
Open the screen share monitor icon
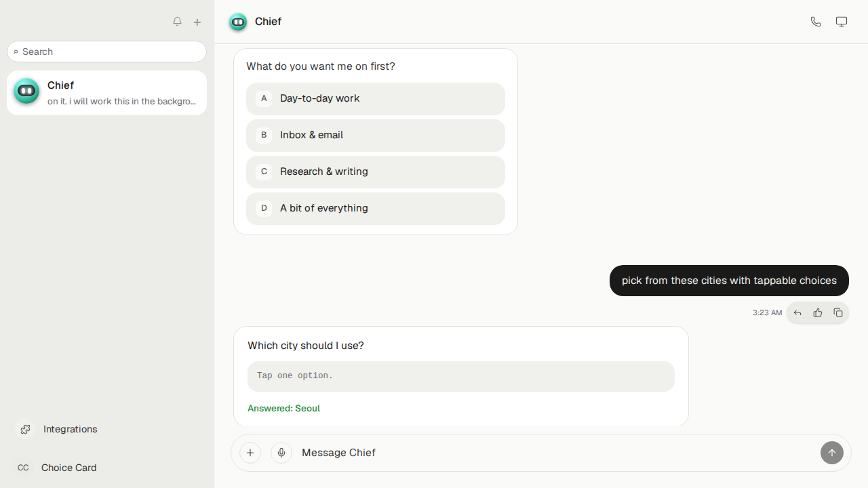coord(842,22)
